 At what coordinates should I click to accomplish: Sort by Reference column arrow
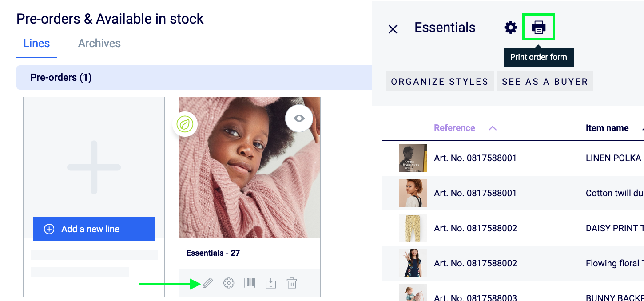tap(492, 128)
